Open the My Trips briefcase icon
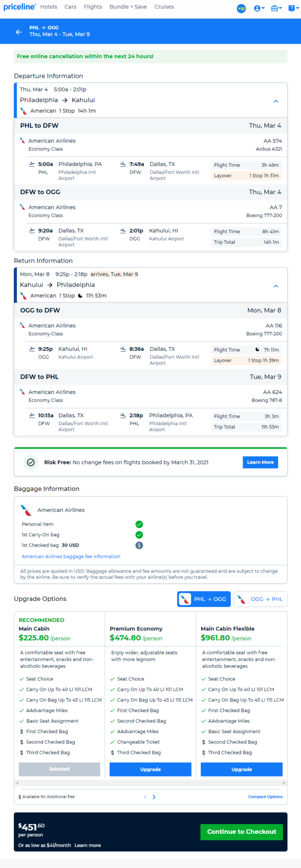The height and width of the screenshot is (868, 301). pyautogui.click(x=276, y=8)
